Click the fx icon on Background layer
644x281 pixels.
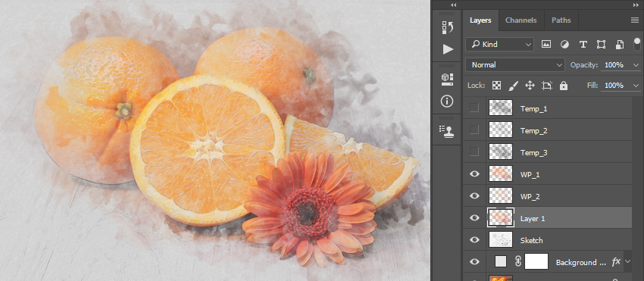click(616, 262)
